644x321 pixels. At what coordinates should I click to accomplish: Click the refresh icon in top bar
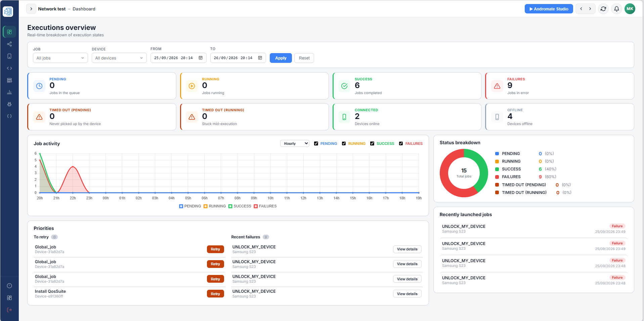coord(603,9)
